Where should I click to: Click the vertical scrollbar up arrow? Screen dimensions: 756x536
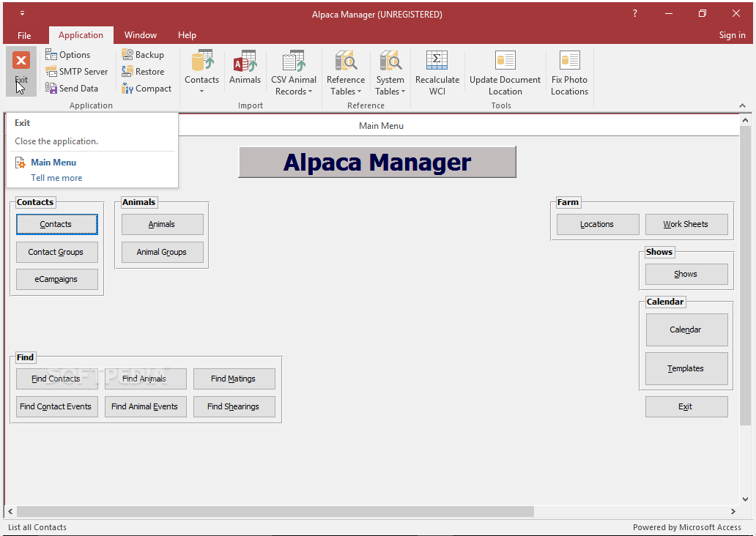coord(746,120)
